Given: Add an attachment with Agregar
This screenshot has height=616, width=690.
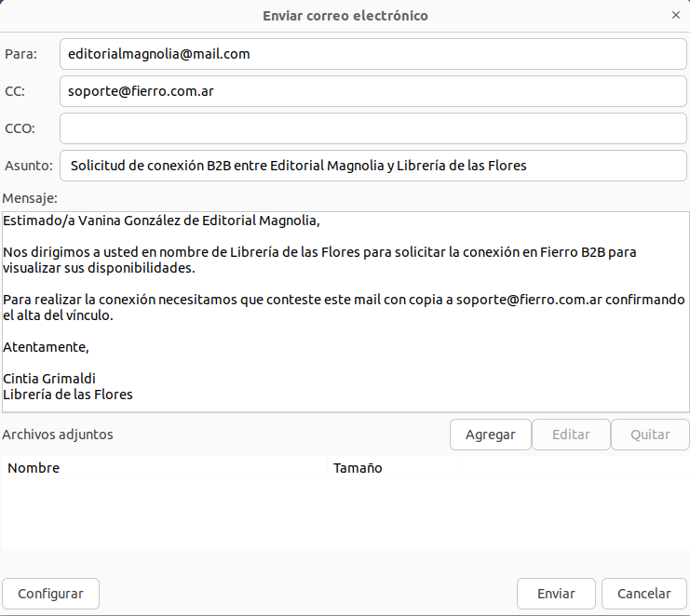Looking at the screenshot, I should pyautogui.click(x=490, y=435).
